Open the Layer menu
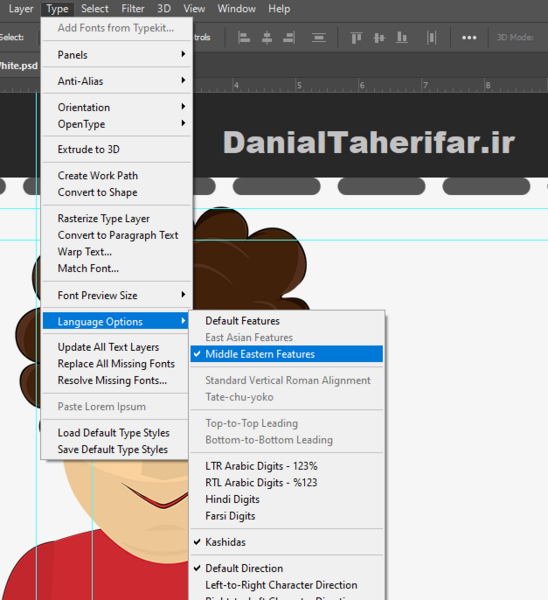The height and width of the screenshot is (600, 548). [x=21, y=8]
